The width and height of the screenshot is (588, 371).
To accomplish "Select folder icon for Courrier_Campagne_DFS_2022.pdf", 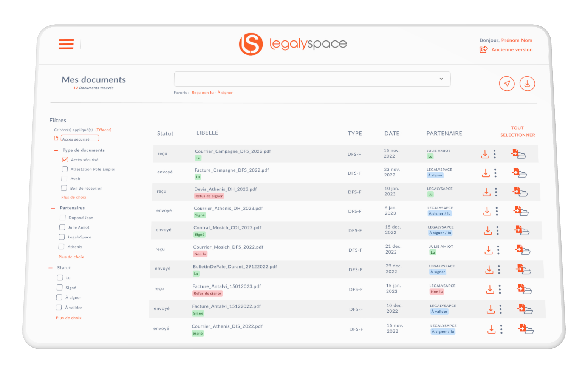I will pyautogui.click(x=518, y=154).
